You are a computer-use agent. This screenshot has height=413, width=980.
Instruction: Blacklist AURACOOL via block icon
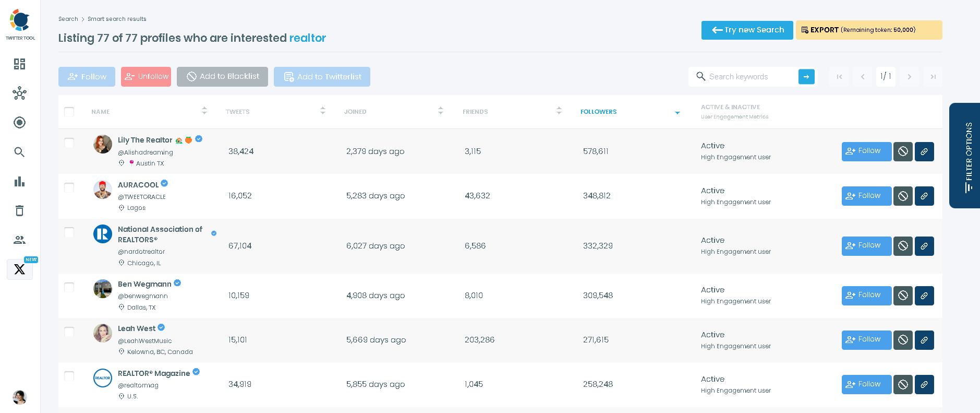(903, 196)
